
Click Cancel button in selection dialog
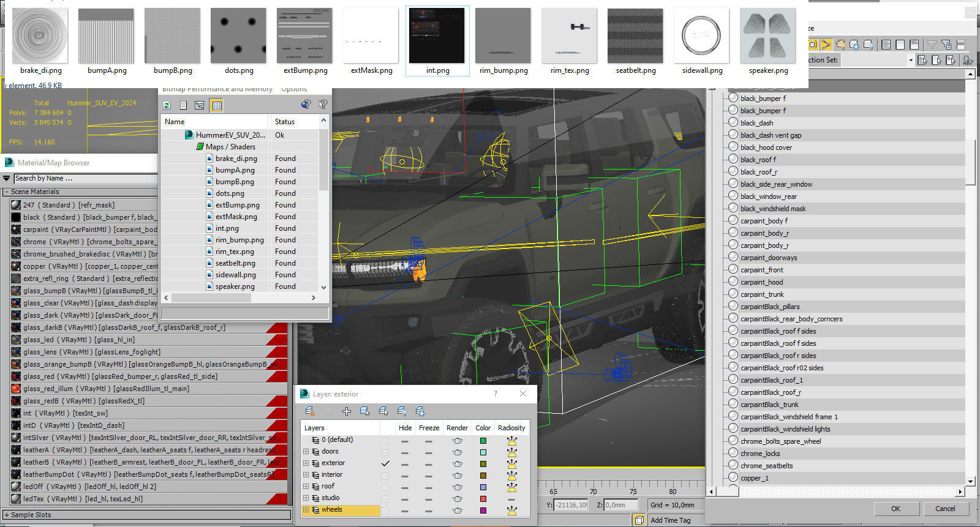tap(945, 509)
